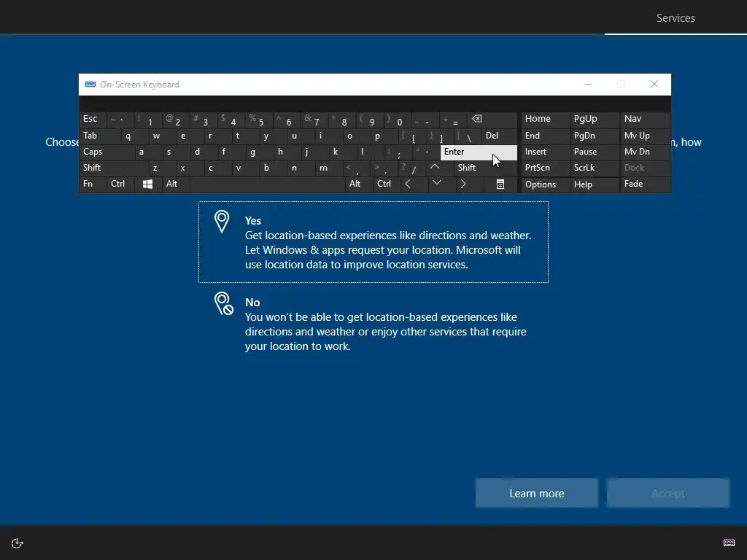Toggle the right Alt key
The width and height of the screenshot is (747, 560).
(359, 184)
